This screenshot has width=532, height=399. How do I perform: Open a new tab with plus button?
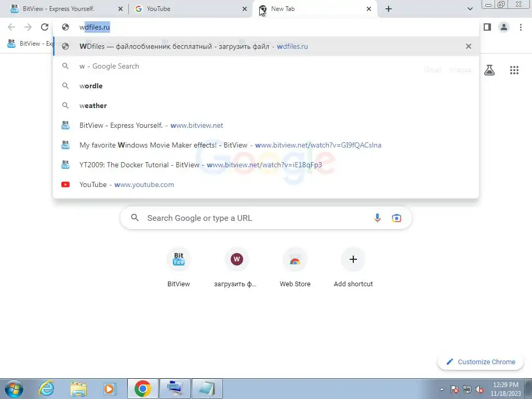click(x=389, y=9)
